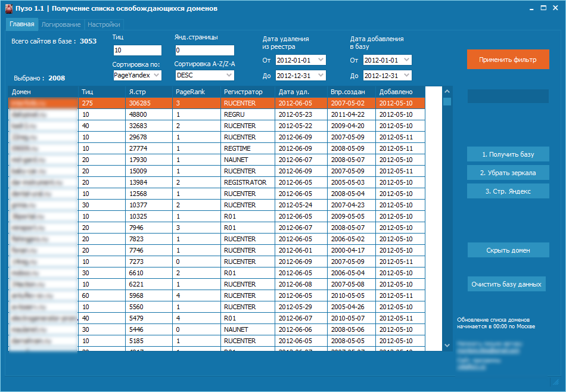The width and height of the screenshot is (566, 392).
Task: Open the added-to-base От date dropdown
Action: point(387,60)
